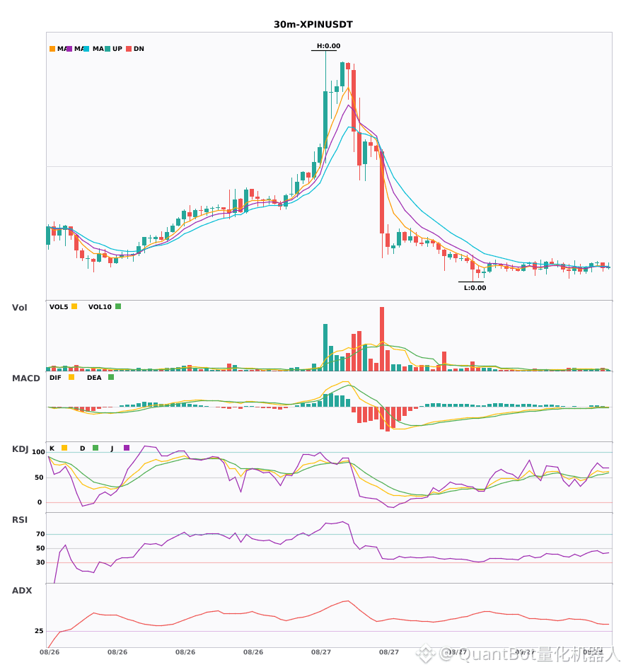The height and width of the screenshot is (672, 626).
Task: Click the green DEA legend swatch
Action: click(x=111, y=377)
